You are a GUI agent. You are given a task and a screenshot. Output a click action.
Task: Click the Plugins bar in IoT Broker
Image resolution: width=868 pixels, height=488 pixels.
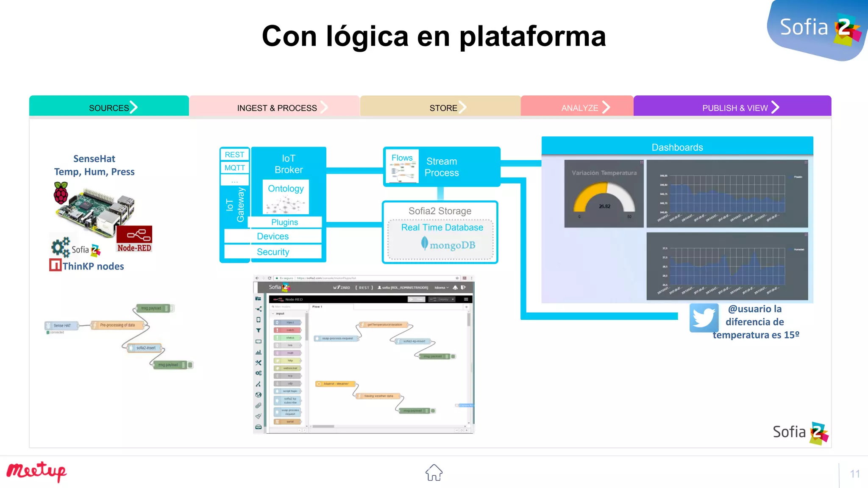pyautogui.click(x=284, y=222)
